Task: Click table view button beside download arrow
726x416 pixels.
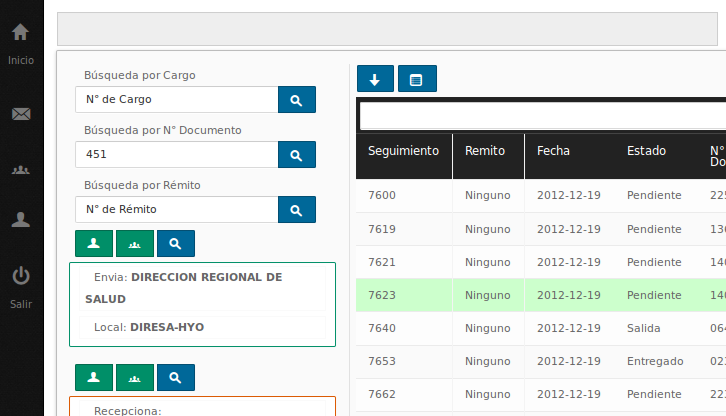Action: click(417, 79)
